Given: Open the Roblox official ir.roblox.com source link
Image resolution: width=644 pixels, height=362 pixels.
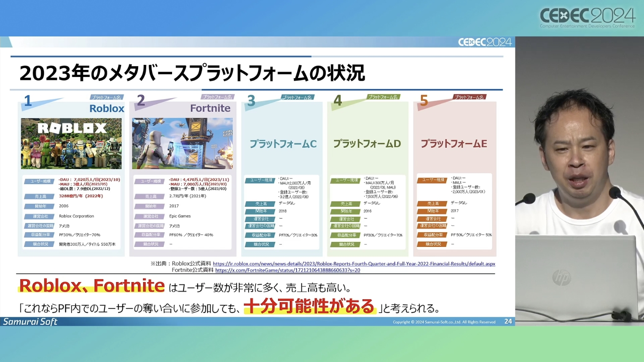Looking at the screenshot, I should pos(354,264).
